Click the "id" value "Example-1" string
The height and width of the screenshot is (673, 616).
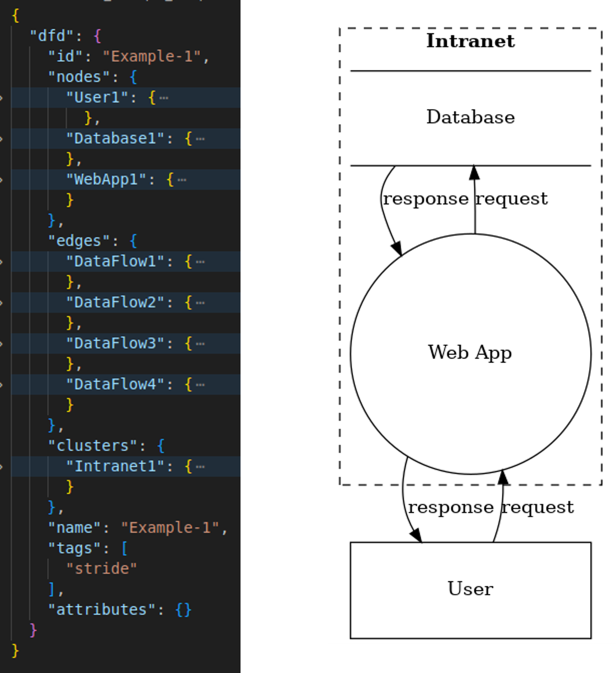[151, 56]
